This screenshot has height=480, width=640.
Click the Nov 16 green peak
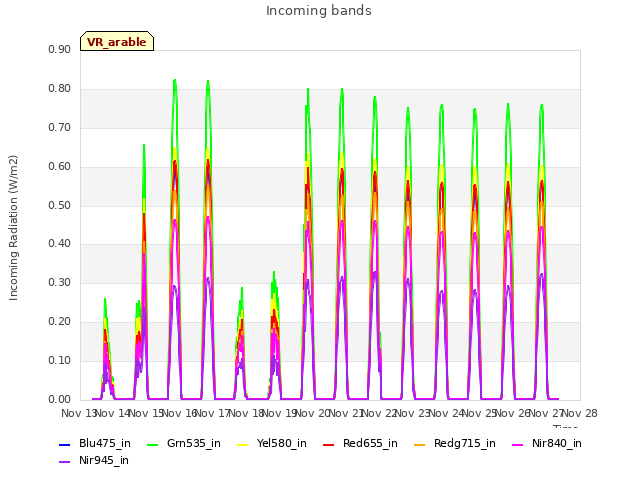(175, 80)
